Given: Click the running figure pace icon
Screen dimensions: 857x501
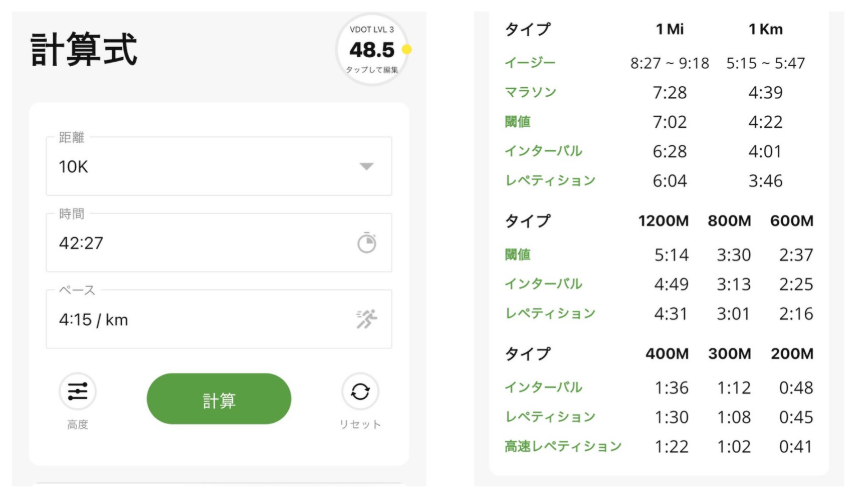Looking at the screenshot, I should click(x=367, y=320).
